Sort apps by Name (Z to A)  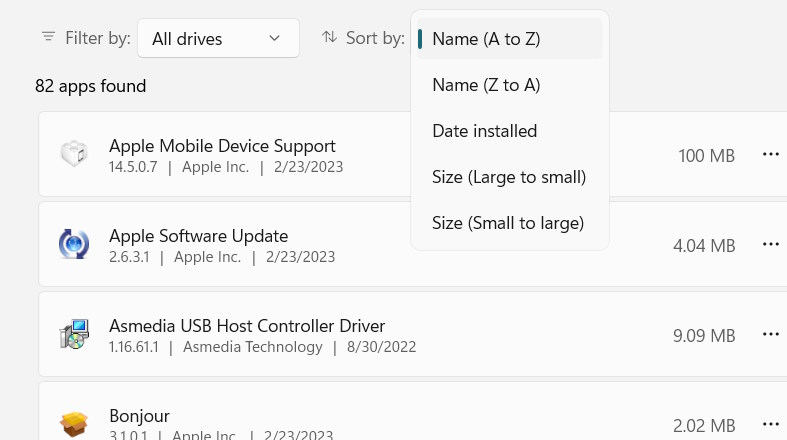coord(486,85)
